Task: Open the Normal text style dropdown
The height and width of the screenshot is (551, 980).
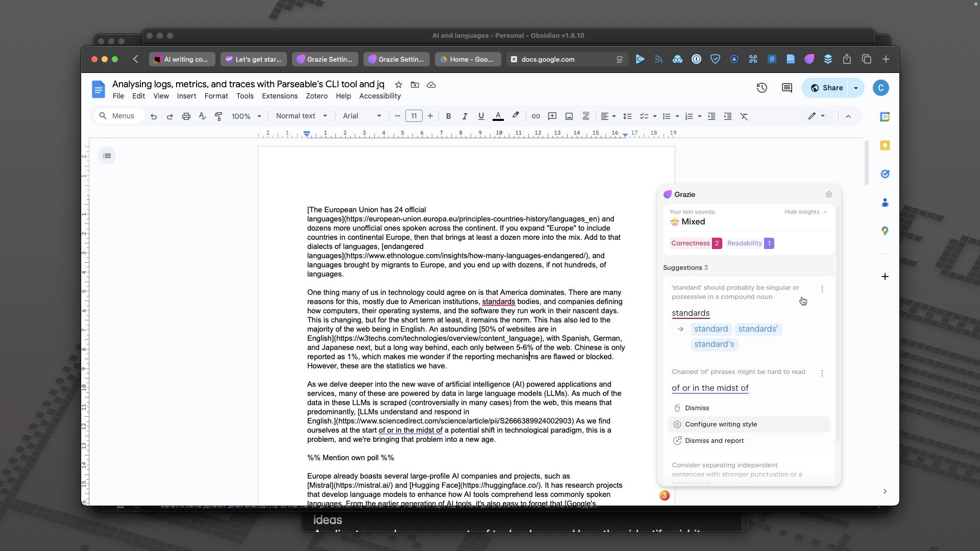Action: 301,116
